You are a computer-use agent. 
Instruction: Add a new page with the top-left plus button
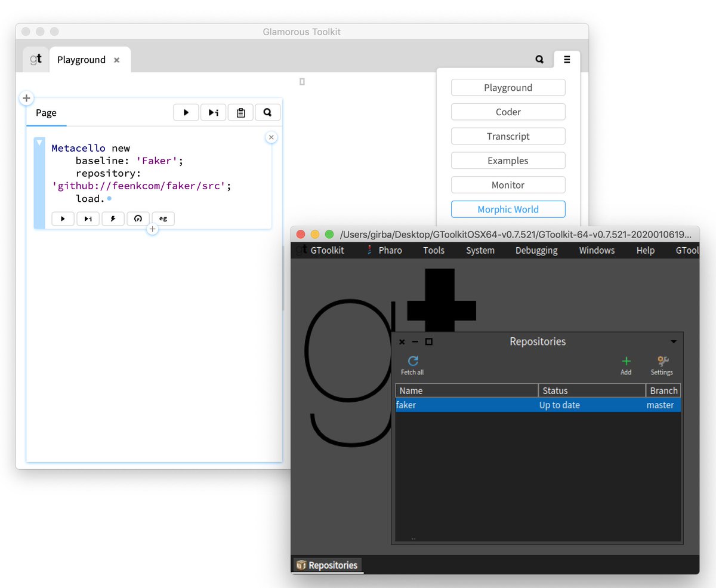(x=26, y=98)
